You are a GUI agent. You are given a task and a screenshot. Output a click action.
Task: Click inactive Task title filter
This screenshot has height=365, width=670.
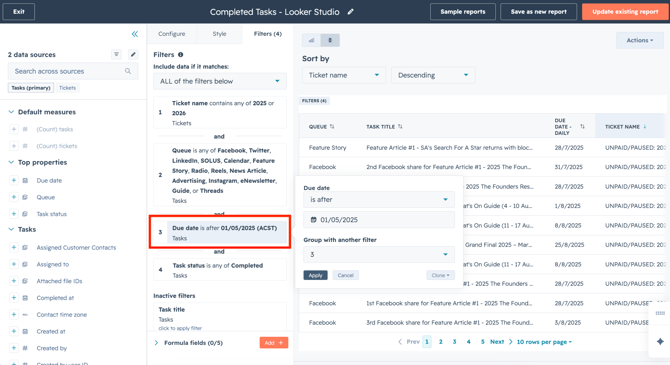pyautogui.click(x=220, y=318)
